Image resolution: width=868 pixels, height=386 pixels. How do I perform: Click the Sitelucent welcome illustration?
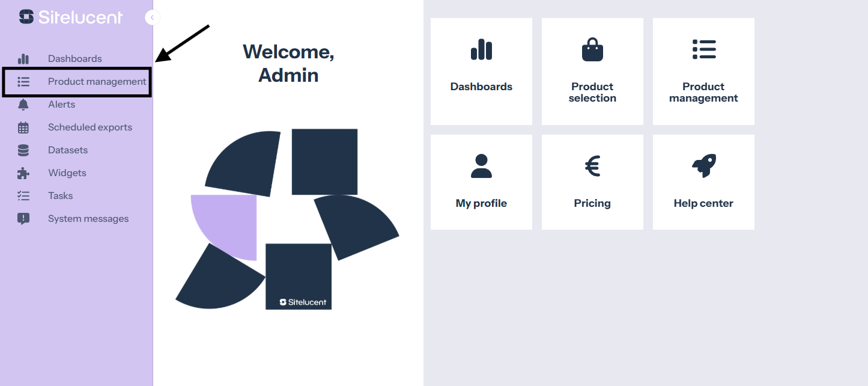tap(287, 219)
